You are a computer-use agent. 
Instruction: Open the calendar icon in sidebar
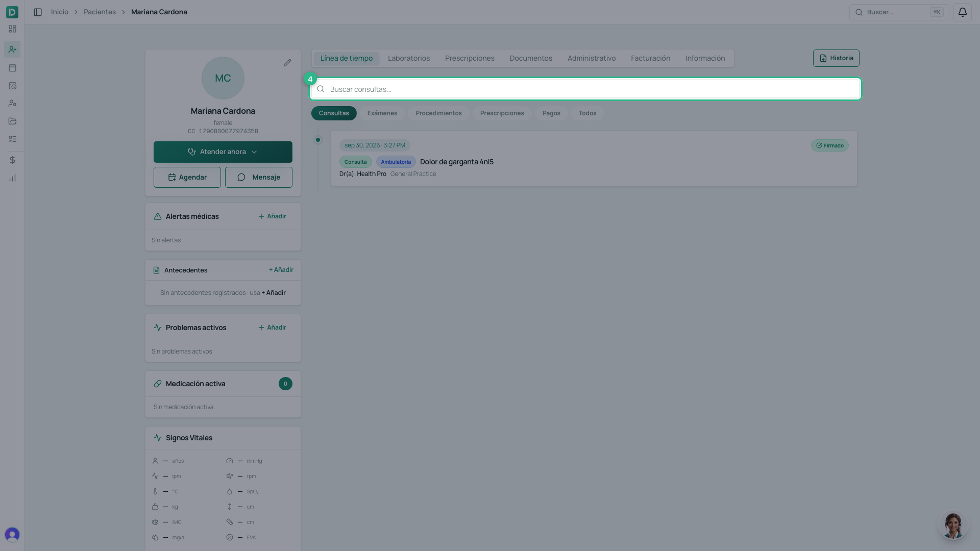pos(12,67)
